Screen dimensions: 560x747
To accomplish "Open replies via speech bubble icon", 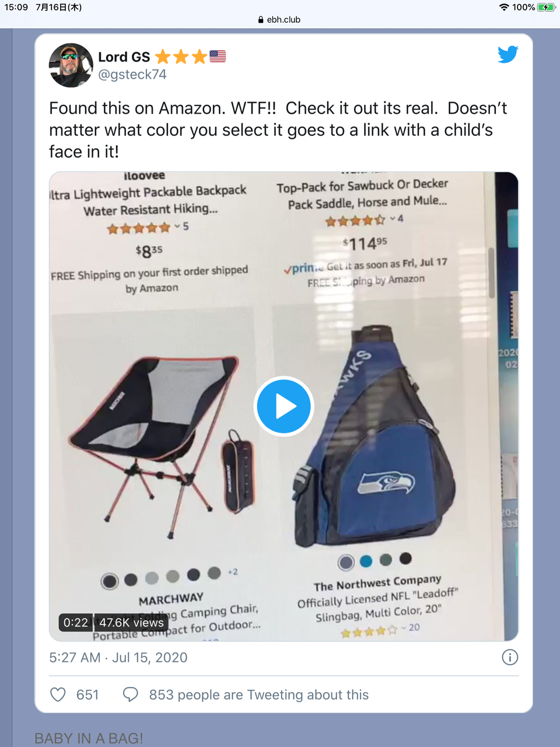I will pyautogui.click(x=130, y=694).
